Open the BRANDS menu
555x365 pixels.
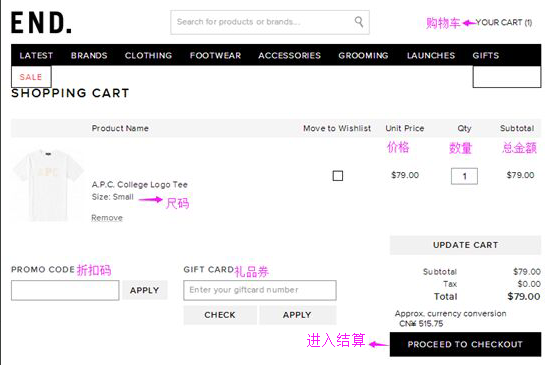(x=89, y=56)
